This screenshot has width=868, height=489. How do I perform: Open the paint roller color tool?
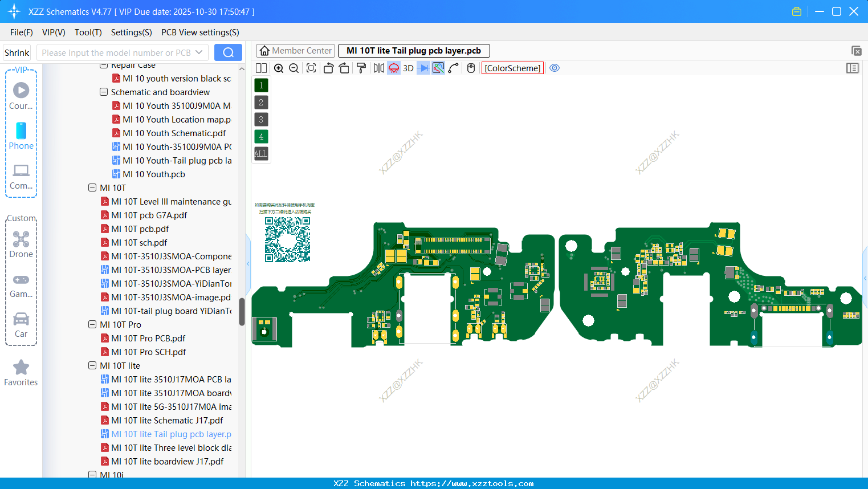tap(361, 68)
